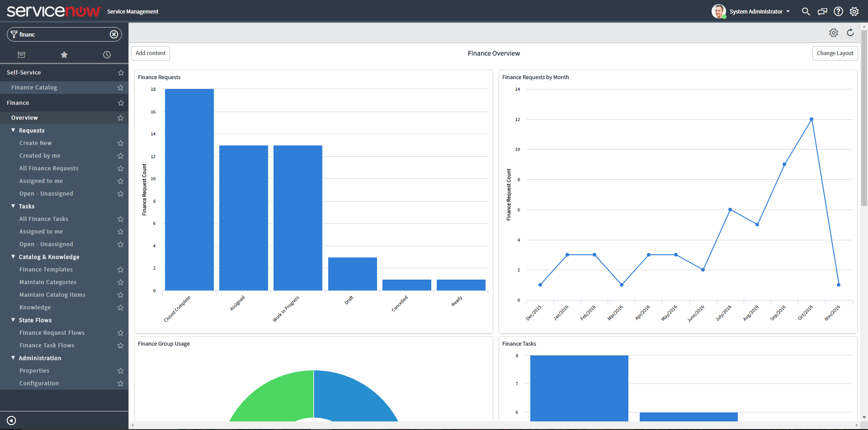Image resolution: width=868 pixels, height=430 pixels.
Task: Open the Configuration module link
Action: (x=39, y=383)
